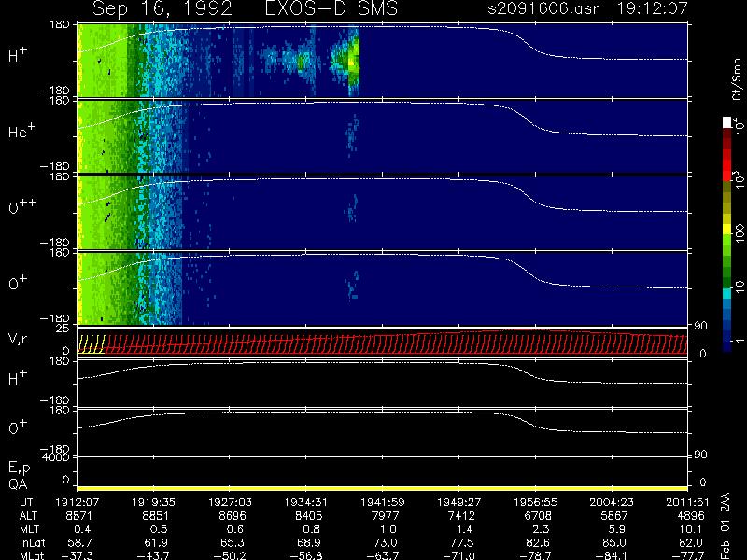
Task: Click the 'E,p' panel label
Action: (19, 468)
